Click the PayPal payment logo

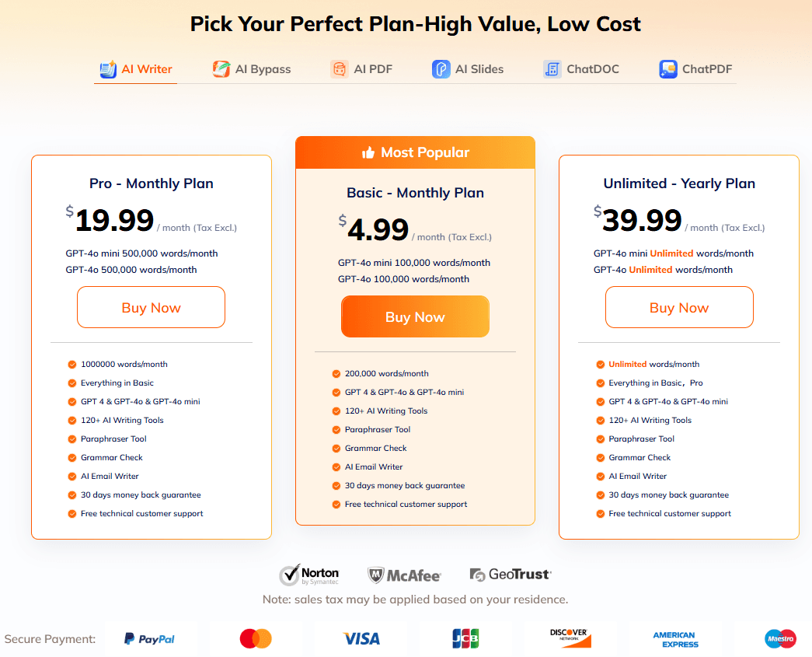click(149, 639)
